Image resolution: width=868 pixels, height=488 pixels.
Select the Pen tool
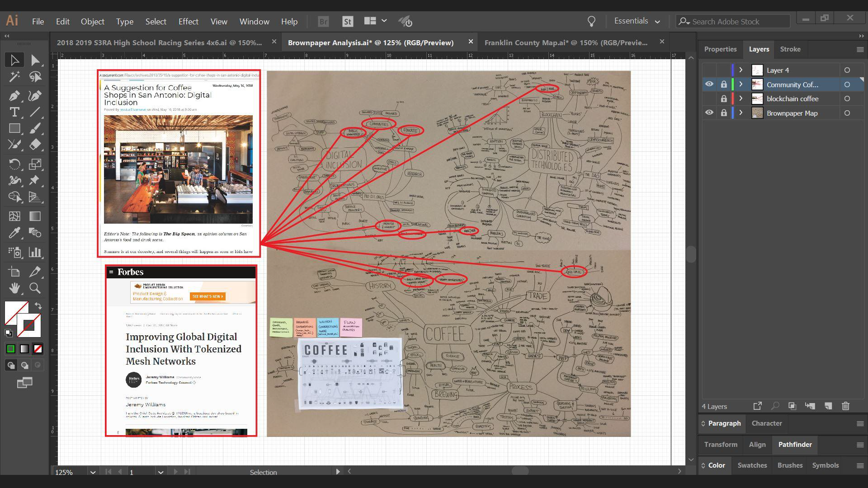coord(14,96)
